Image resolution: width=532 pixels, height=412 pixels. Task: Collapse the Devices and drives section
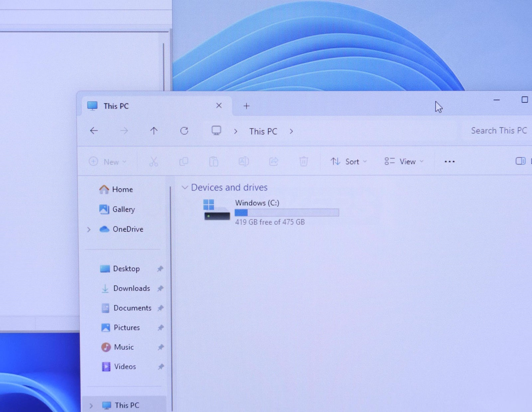tap(185, 187)
